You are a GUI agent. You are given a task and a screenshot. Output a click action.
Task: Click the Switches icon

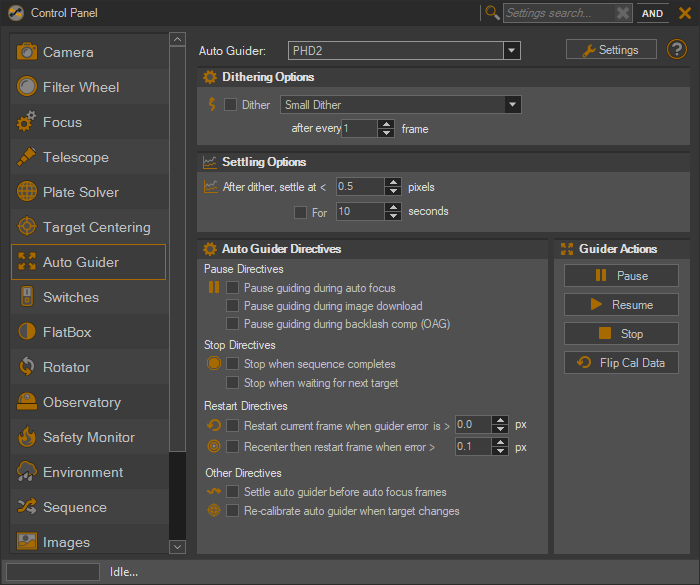pos(27,297)
